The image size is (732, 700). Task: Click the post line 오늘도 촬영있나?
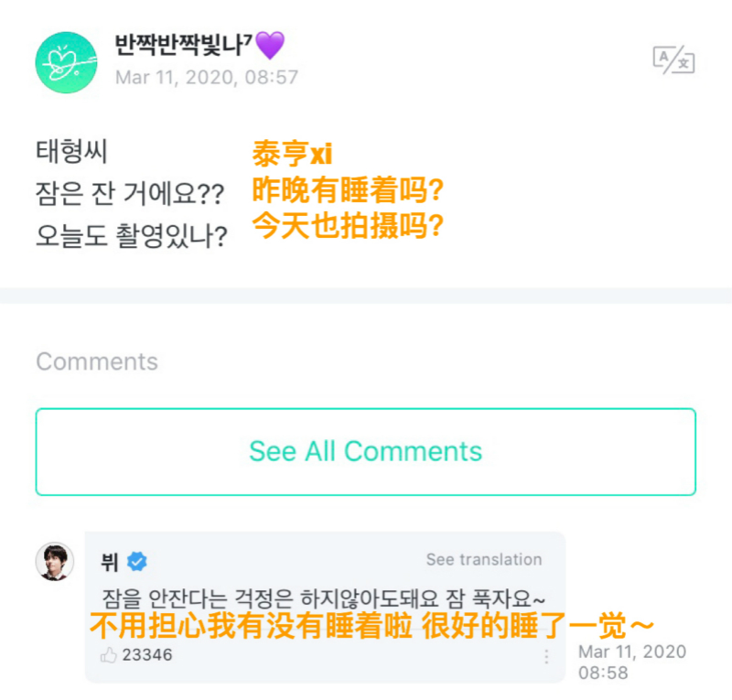[132, 236]
